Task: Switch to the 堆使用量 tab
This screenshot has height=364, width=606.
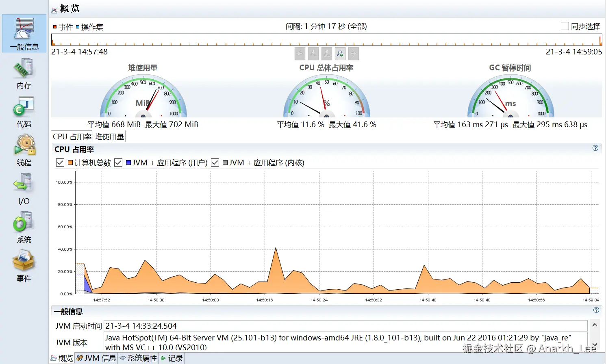Action: click(x=109, y=136)
